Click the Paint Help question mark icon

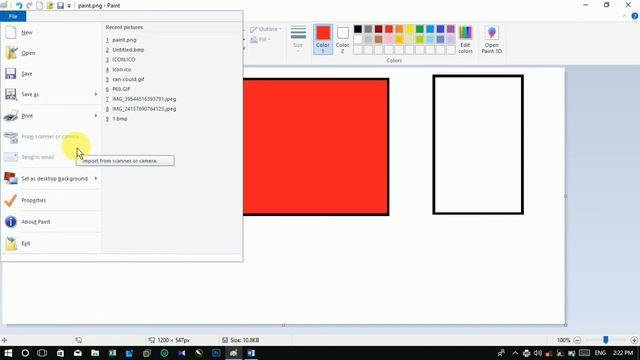click(x=635, y=16)
